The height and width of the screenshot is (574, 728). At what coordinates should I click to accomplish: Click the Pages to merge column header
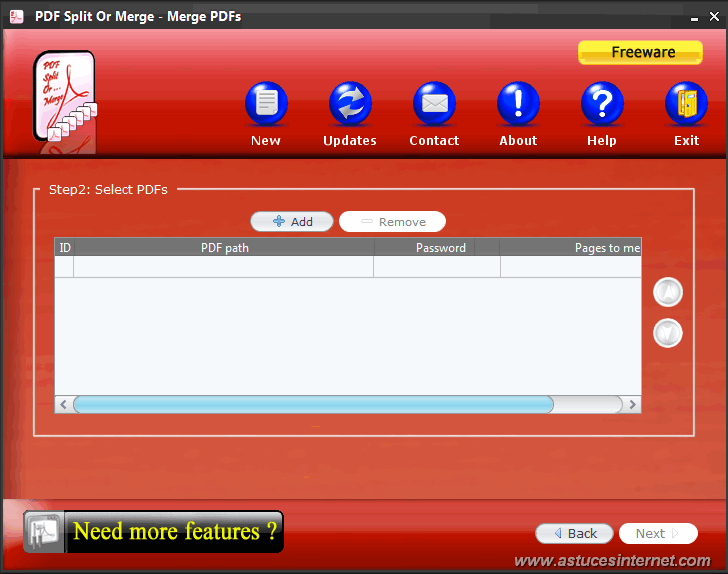pyautogui.click(x=571, y=248)
